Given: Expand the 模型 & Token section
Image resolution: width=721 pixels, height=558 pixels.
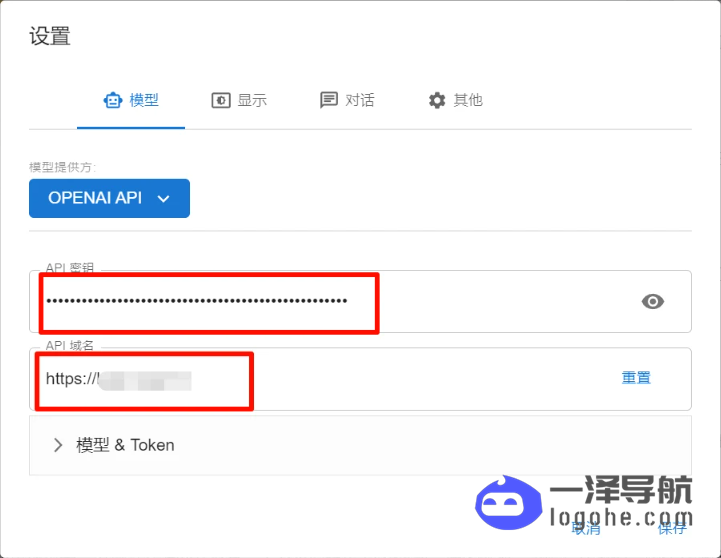Looking at the screenshot, I should pyautogui.click(x=360, y=445).
